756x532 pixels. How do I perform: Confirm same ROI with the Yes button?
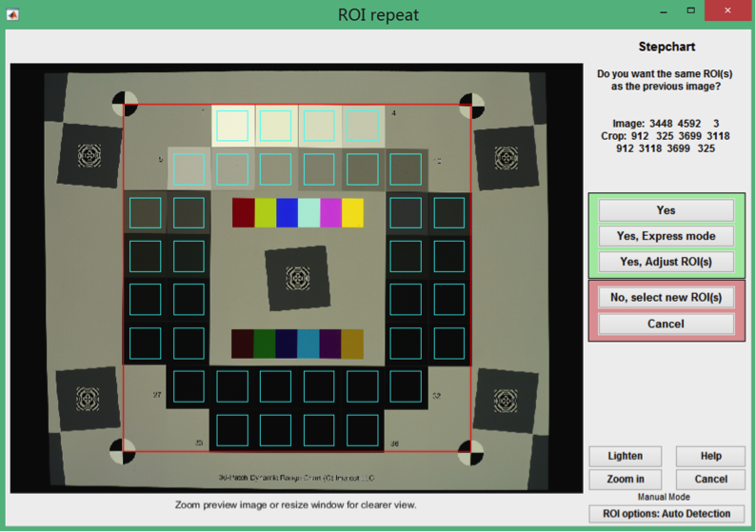coord(666,210)
